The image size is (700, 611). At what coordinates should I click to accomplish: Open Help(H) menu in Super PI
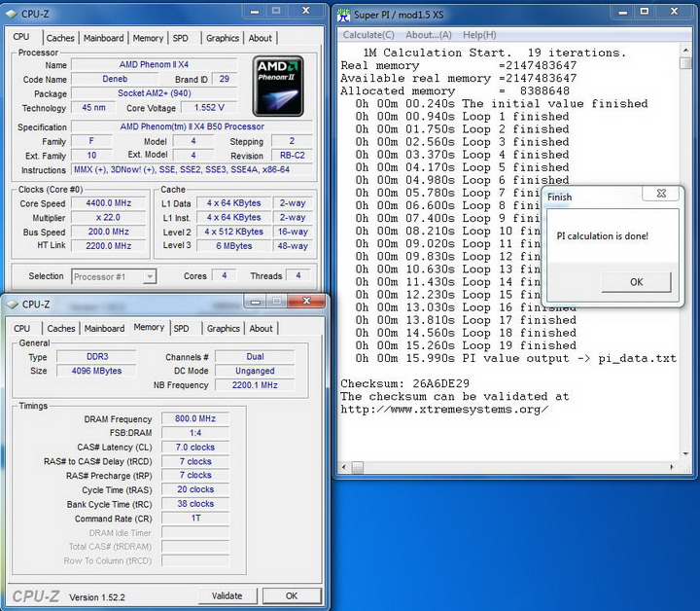click(479, 35)
